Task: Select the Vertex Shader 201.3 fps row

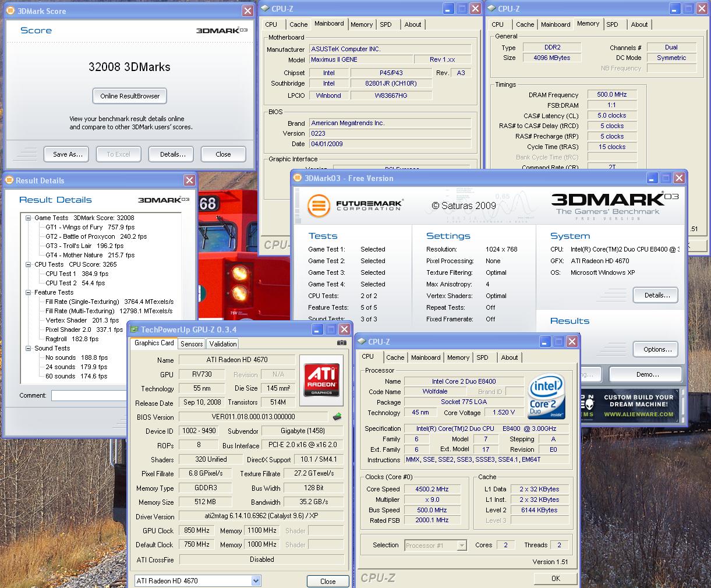Action: pyautogui.click(x=83, y=320)
